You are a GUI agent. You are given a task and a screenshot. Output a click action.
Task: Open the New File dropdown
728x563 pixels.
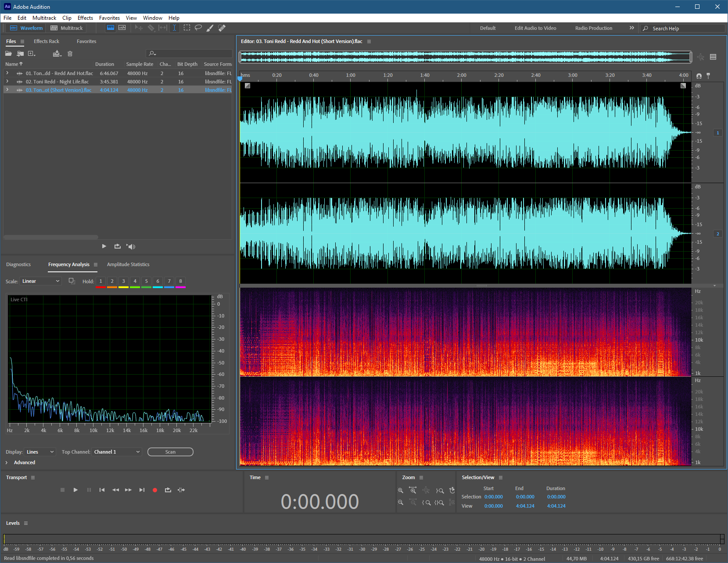pyautogui.click(x=32, y=54)
